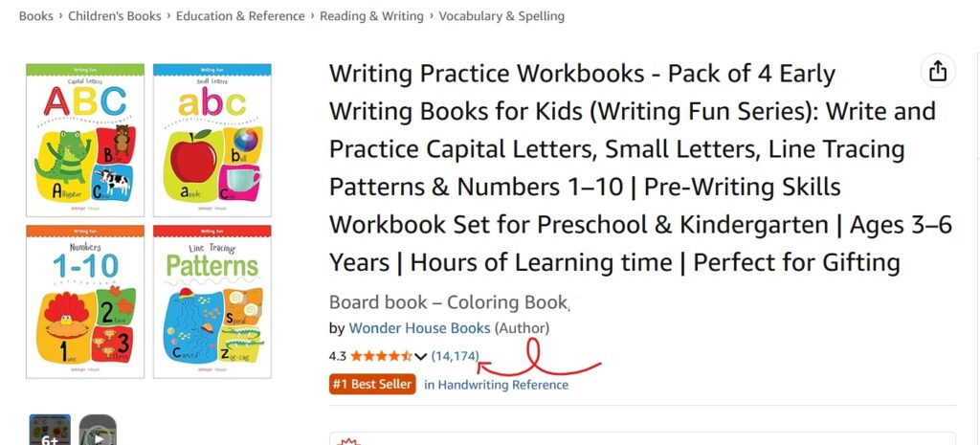Open the Education & Reference breadcrumb
This screenshot has height=445, width=980.
240,16
